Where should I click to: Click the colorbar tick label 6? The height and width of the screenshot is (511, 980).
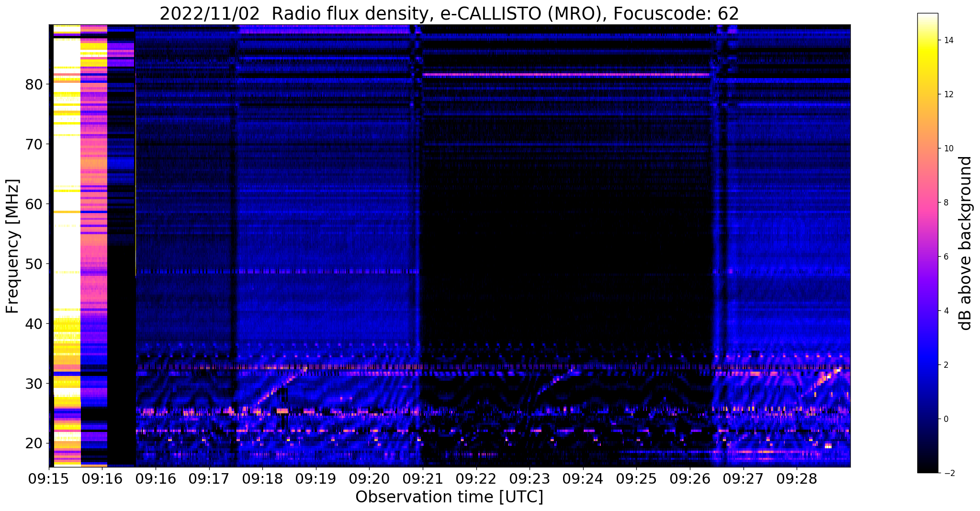pyautogui.click(x=945, y=257)
